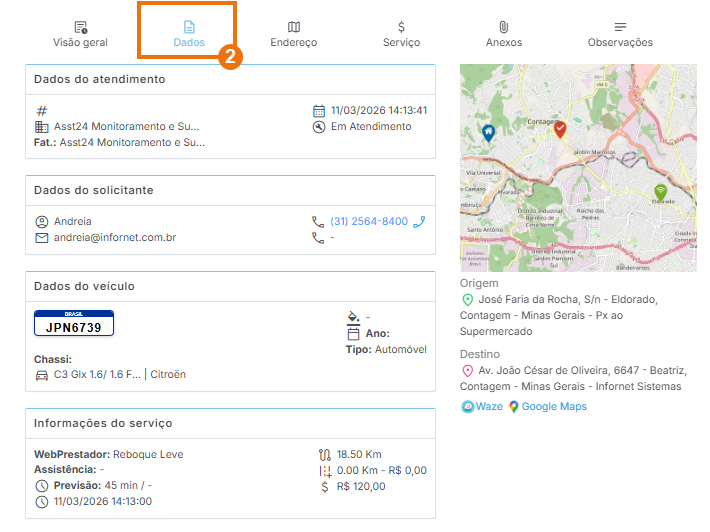Go to the Anexos tab
The width and height of the screenshot is (710, 532).
coord(503,34)
